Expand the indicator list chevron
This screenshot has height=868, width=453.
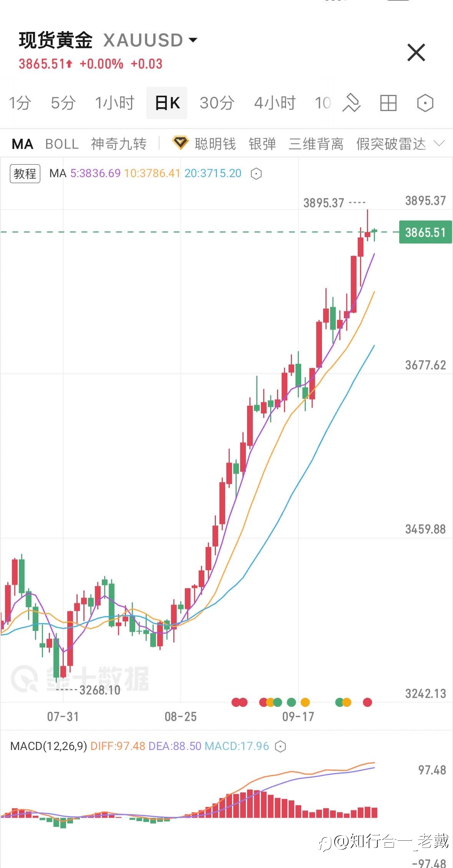[x=439, y=143]
